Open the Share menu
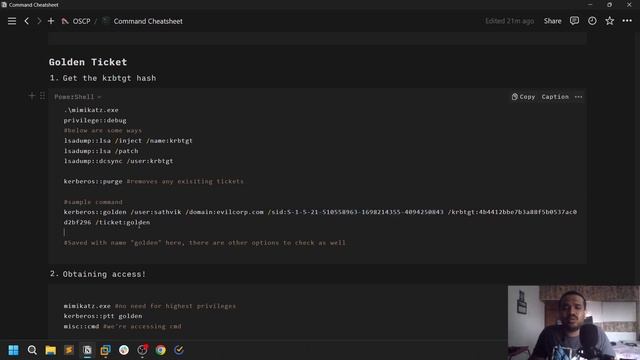 coord(552,21)
